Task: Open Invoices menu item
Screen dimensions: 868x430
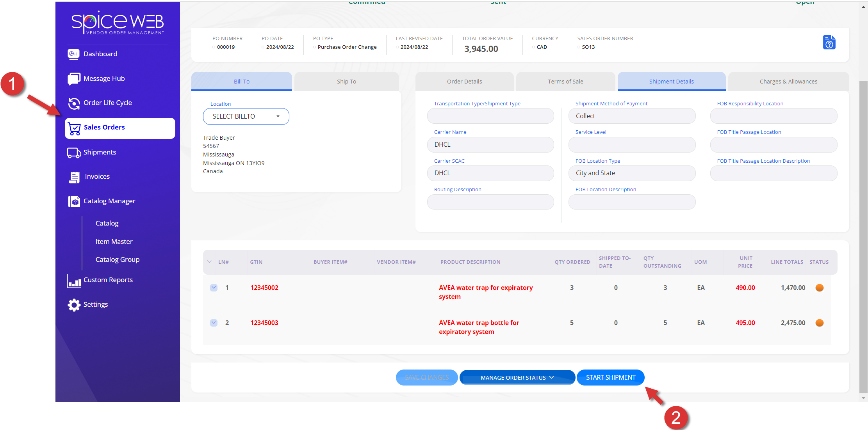Action: point(97,176)
